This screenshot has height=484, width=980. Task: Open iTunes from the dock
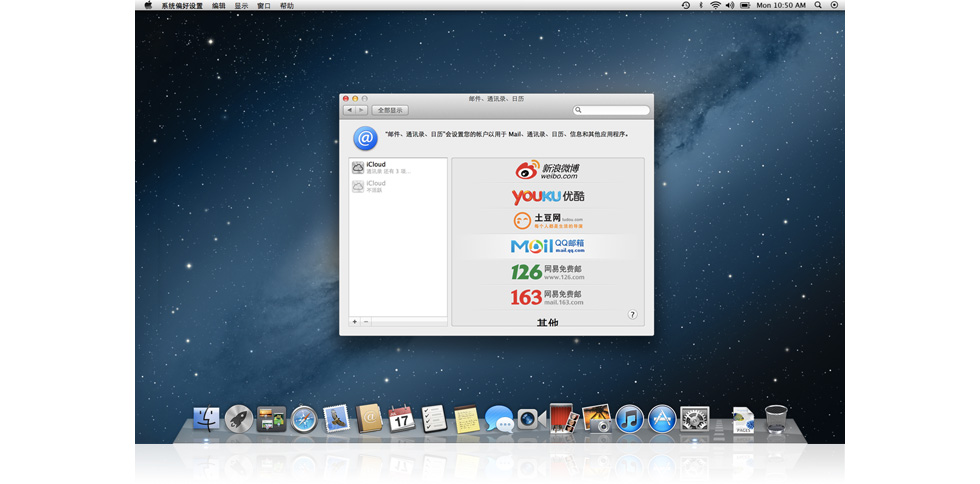(x=629, y=418)
